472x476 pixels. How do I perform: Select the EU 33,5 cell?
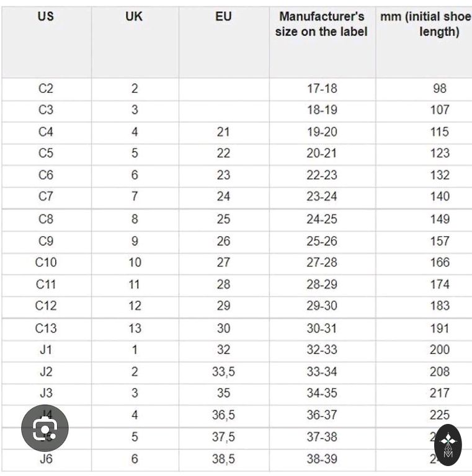223,372
